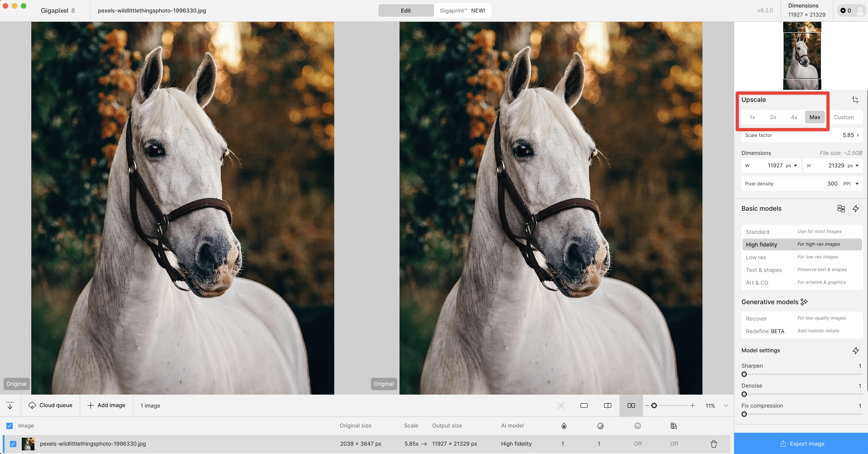Screen dimensions: 868x454
Task: Select side-by-side view icon
Action: [631, 405]
